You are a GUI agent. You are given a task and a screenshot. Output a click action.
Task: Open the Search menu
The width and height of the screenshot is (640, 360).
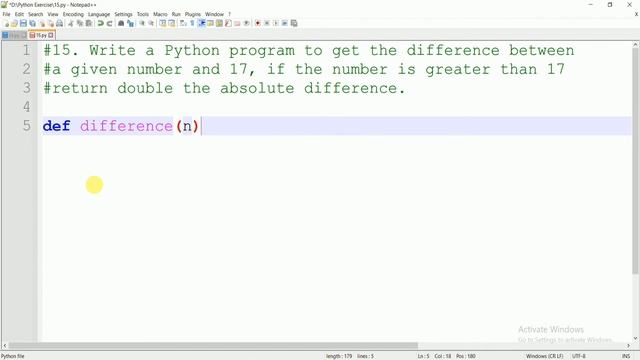tap(36, 14)
